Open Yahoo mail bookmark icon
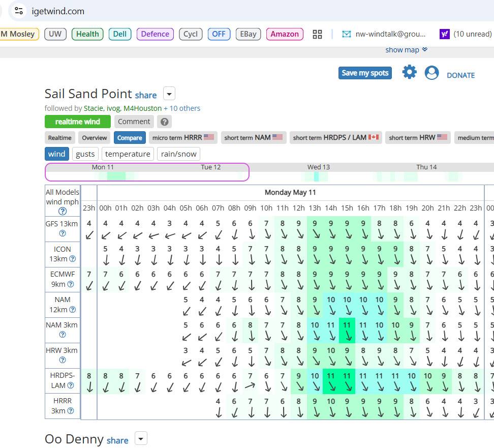Viewport: 494px width, 448px height. (445, 34)
